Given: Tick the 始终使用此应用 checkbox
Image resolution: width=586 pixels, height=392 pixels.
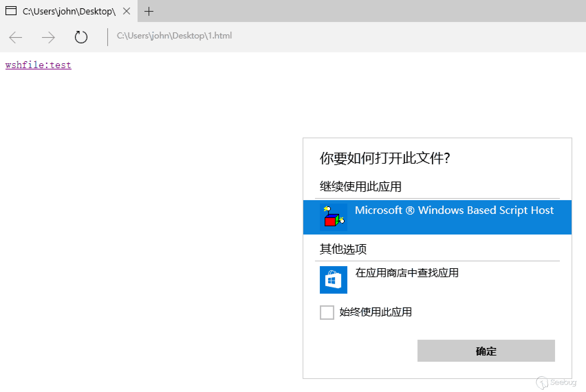Looking at the screenshot, I should tap(327, 313).
